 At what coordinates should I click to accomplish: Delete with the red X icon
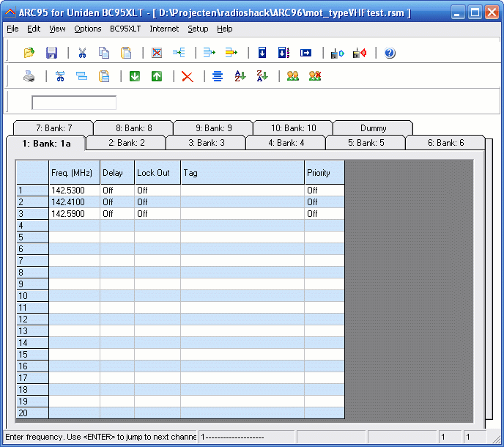(x=188, y=77)
